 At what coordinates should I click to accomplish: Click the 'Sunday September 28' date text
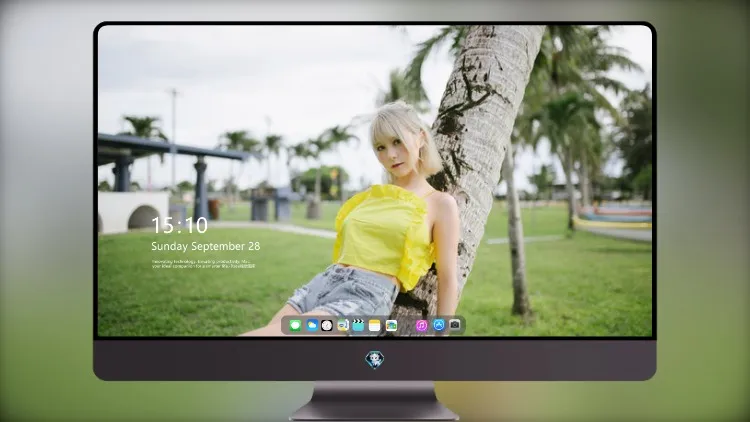[206, 246]
